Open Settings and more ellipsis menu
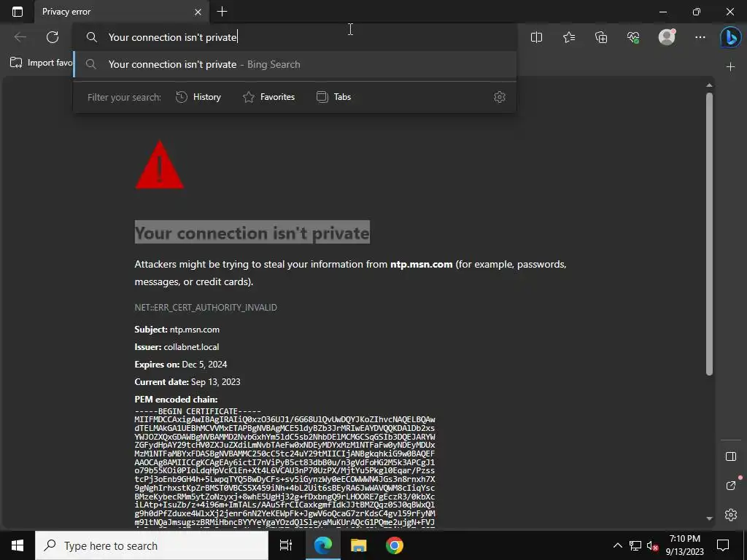 (x=700, y=37)
